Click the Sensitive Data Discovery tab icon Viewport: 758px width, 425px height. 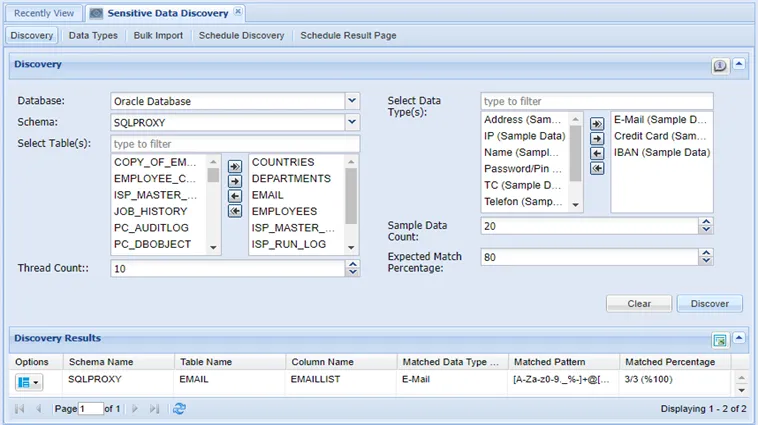tap(96, 14)
